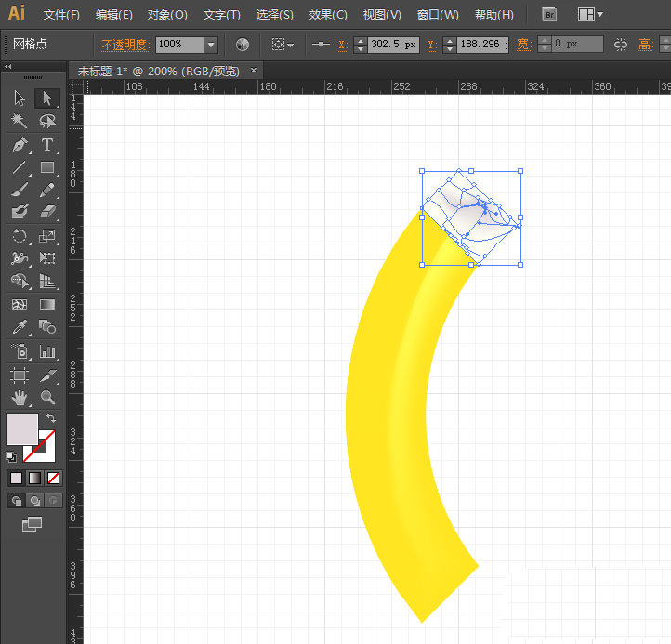Open the 效果(C) menu
The width and height of the screenshot is (671, 644).
[x=328, y=15]
